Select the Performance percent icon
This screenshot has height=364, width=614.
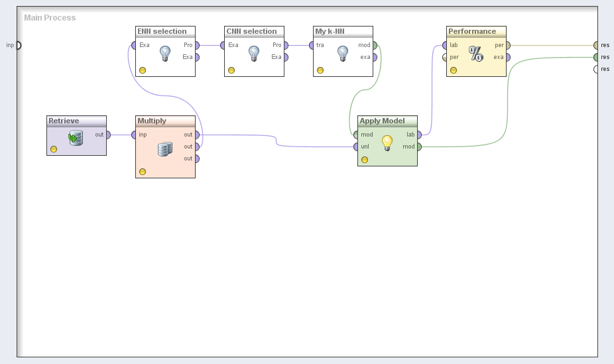tap(476, 54)
